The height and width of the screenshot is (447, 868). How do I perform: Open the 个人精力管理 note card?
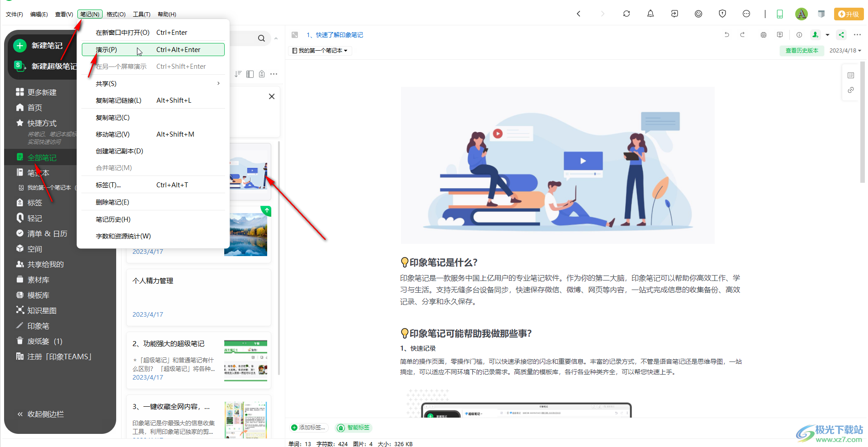click(x=198, y=297)
